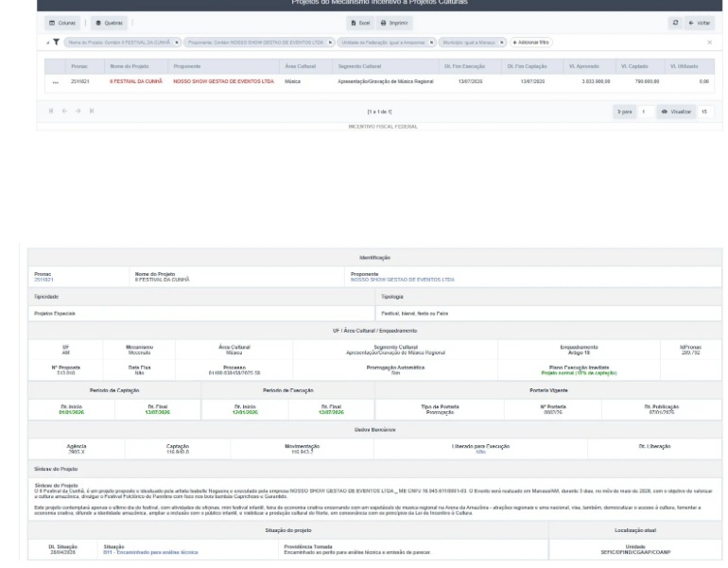Click the refresh icon beside Voltar

[675, 23]
